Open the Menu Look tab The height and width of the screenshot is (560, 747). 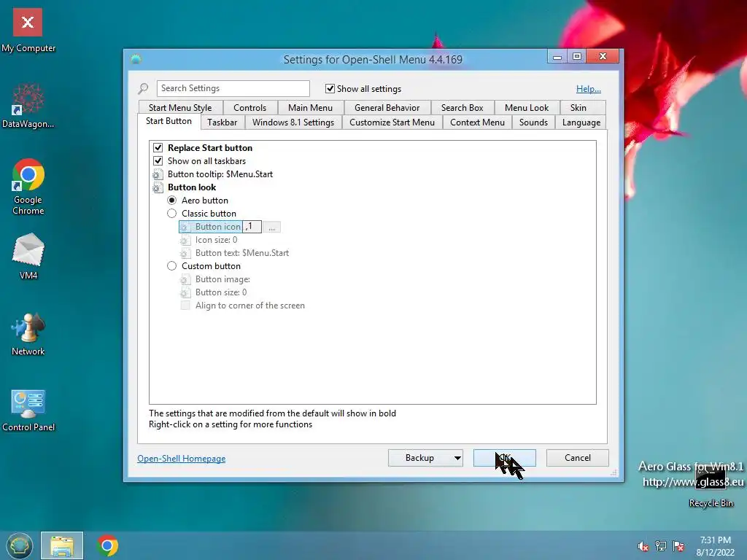pyautogui.click(x=527, y=108)
